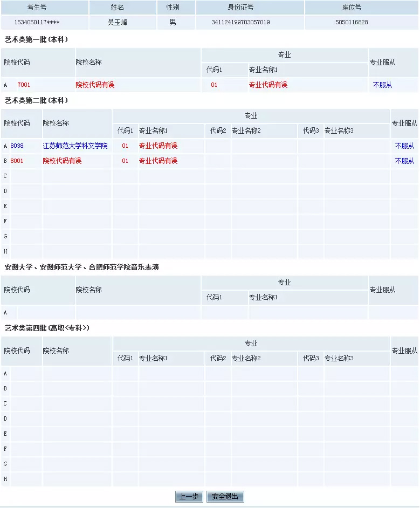Click 院校代码有误 in the 8001 row
The image size is (420, 508).
[62, 161]
